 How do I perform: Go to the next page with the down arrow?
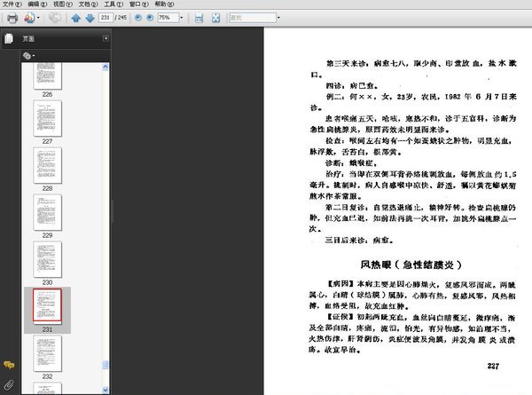tap(90, 18)
